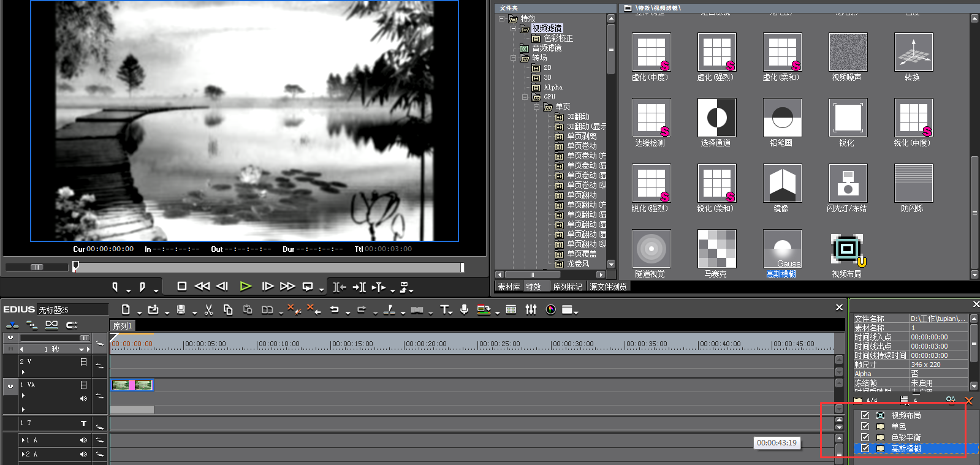This screenshot has height=465, width=980.
Task: Select the 铅笔画 pencil sketch effect icon
Action: point(782,118)
